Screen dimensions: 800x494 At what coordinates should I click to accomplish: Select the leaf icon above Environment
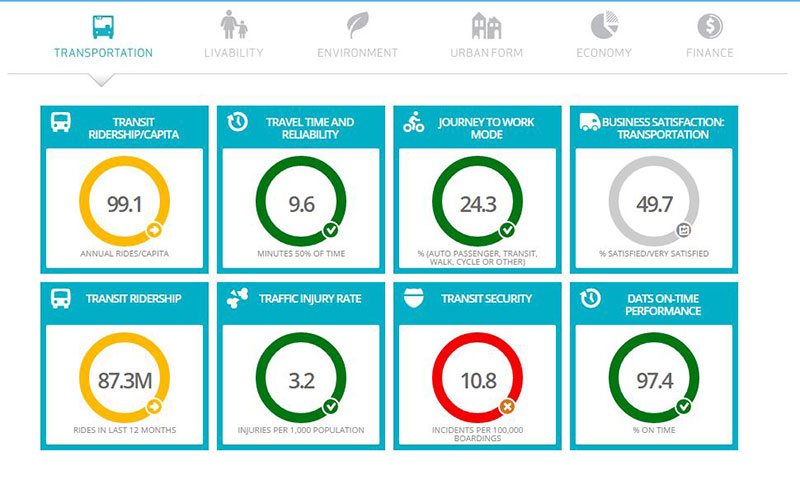pos(357,25)
